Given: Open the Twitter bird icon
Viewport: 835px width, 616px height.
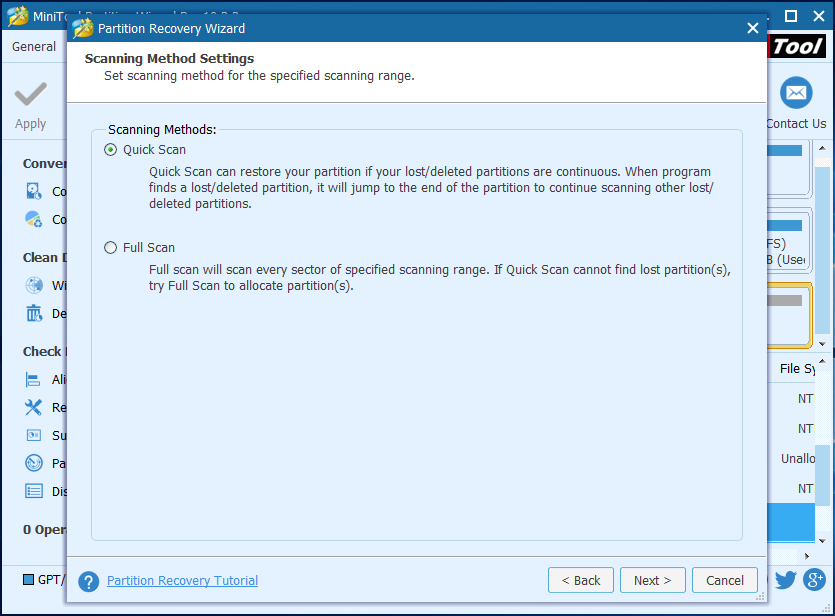Looking at the screenshot, I should [784, 579].
